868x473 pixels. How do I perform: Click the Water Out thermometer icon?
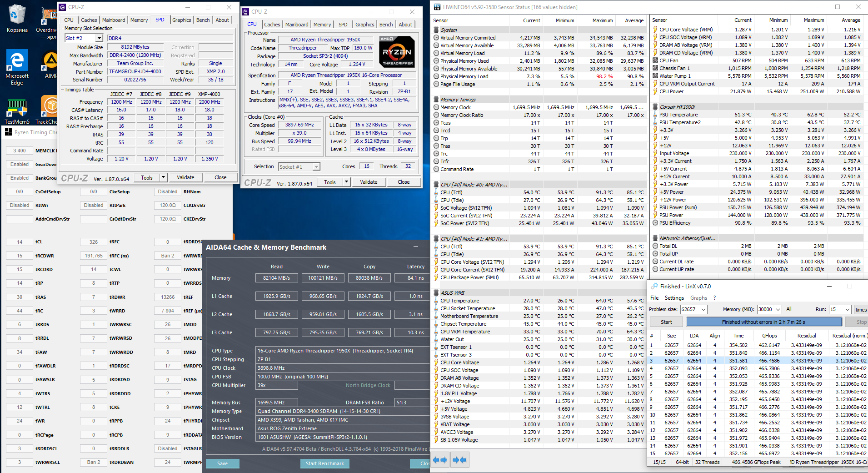436,339
